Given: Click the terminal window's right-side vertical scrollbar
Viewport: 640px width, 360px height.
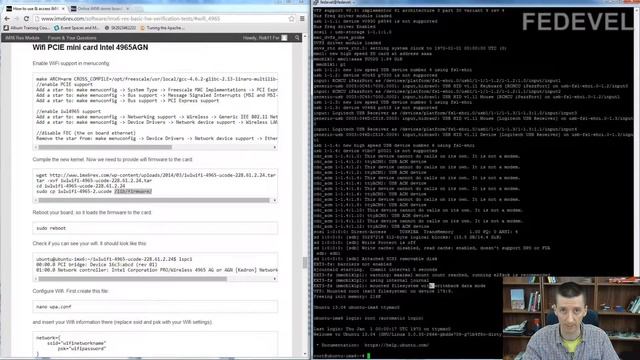Looking at the screenshot, I should [x=637, y=141].
